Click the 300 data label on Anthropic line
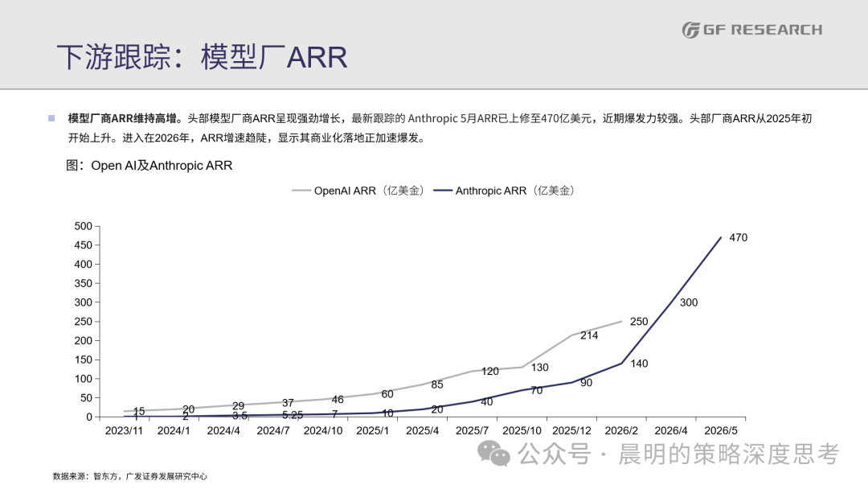 pyautogui.click(x=689, y=302)
